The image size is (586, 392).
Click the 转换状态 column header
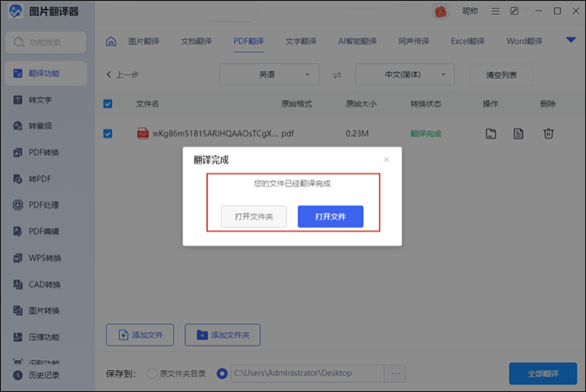(x=425, y=104)
